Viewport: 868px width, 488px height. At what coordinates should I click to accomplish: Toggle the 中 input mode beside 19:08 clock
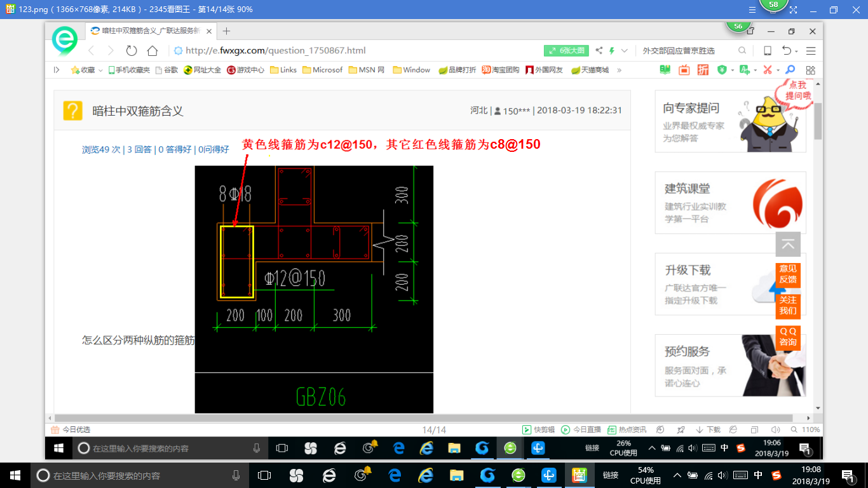coord(758,475)
